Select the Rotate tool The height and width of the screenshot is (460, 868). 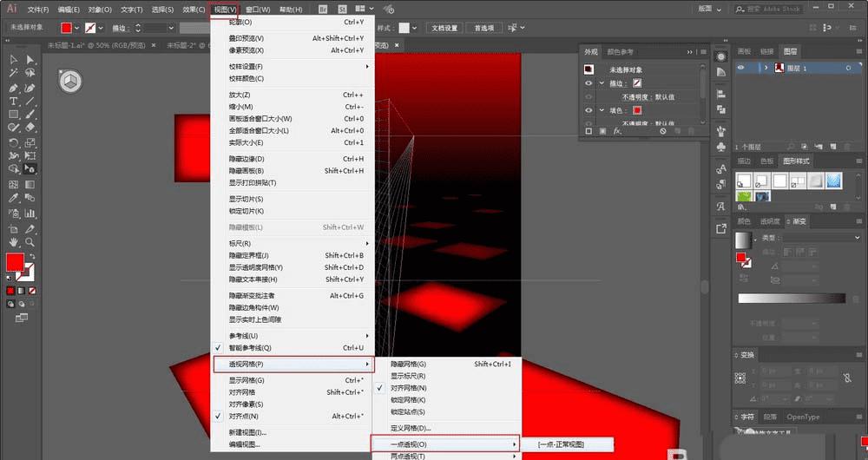point(14,143)
